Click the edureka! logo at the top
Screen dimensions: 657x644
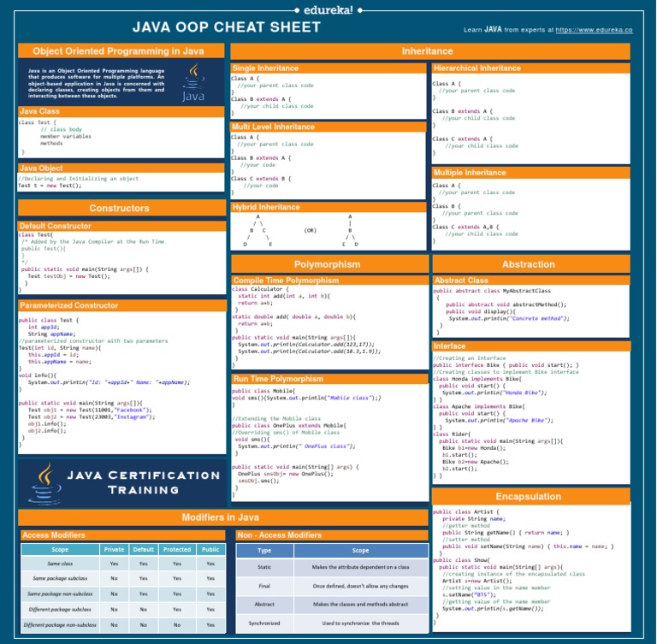328,10
